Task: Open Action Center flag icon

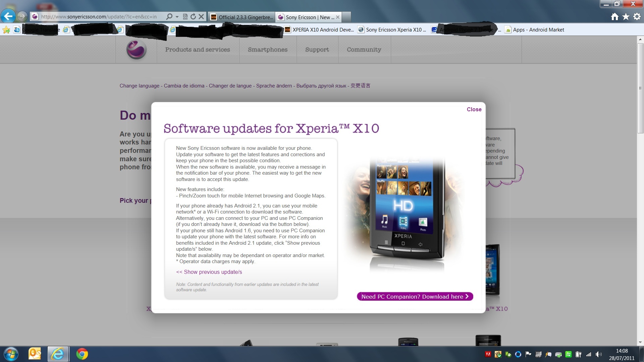Action: 528,354
